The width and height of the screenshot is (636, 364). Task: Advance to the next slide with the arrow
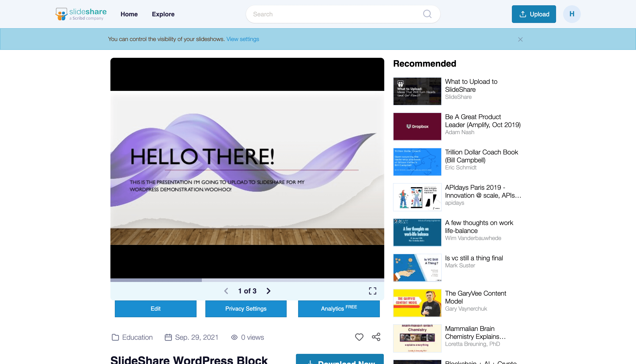pos(268,291)
